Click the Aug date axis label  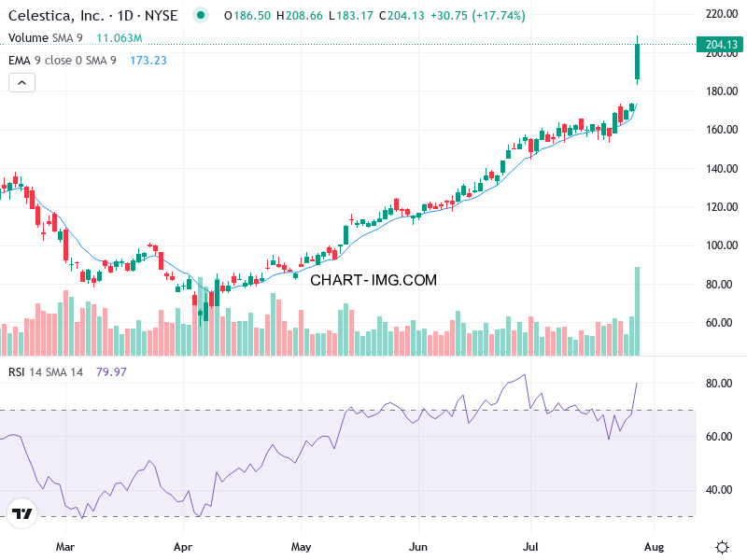click(x=655, y=547)
